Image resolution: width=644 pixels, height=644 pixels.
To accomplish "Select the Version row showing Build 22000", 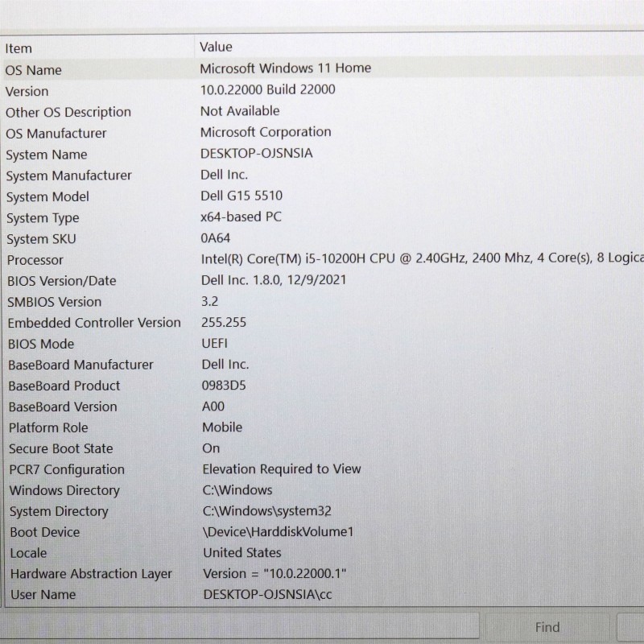I will (27, 91).
